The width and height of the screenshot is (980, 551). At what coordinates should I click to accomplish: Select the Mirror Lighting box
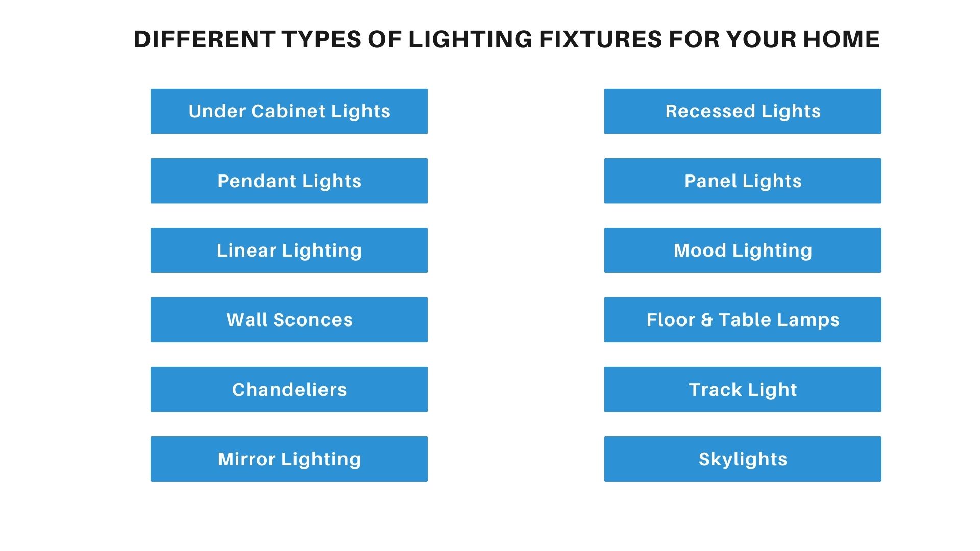coord(289,459)
